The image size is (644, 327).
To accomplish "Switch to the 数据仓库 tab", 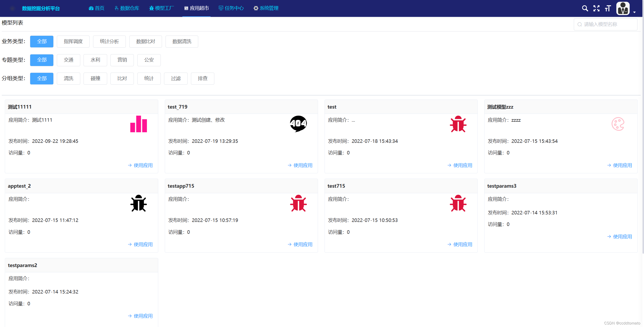I will 127,8.
